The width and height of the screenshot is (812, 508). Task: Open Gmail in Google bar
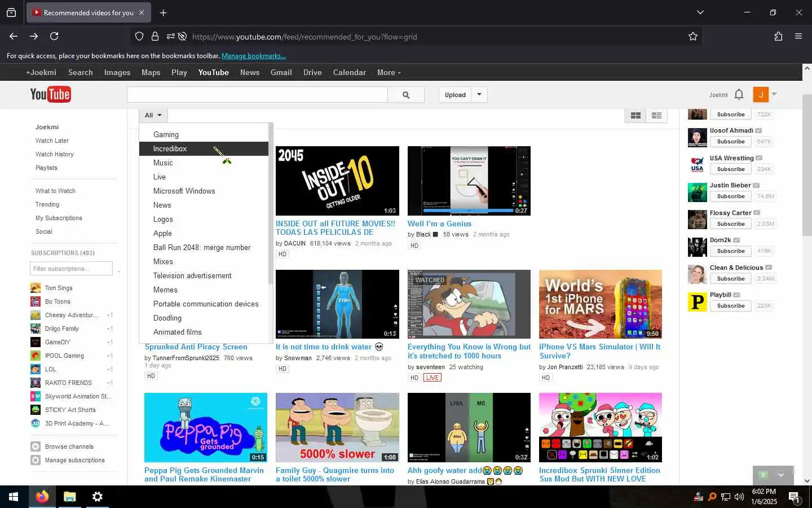(281, 72)
